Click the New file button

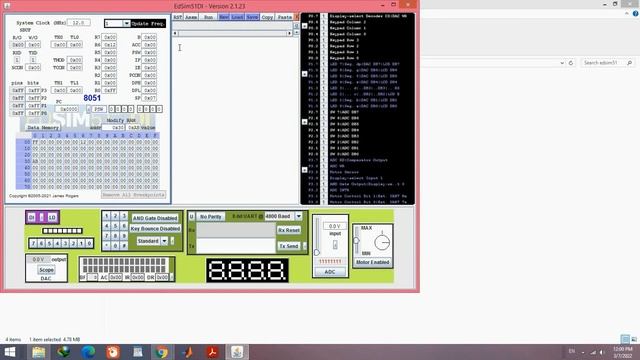pos(224,17)
